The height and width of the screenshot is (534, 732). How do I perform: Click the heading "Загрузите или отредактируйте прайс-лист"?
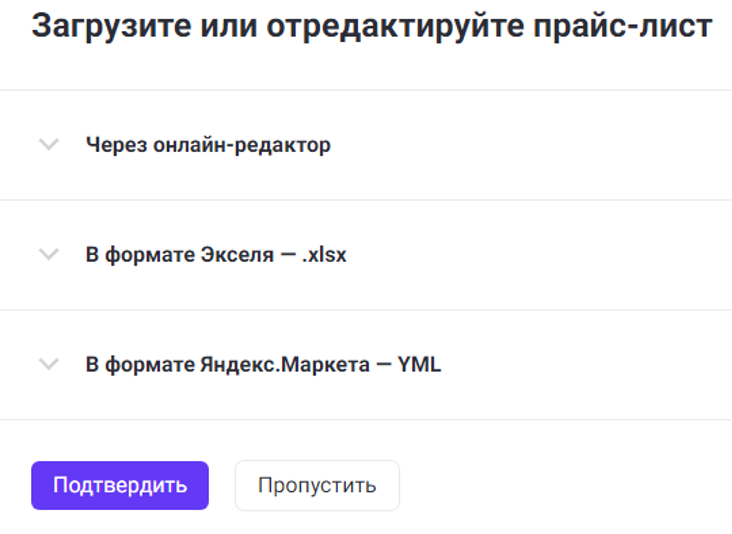(371, 27)
